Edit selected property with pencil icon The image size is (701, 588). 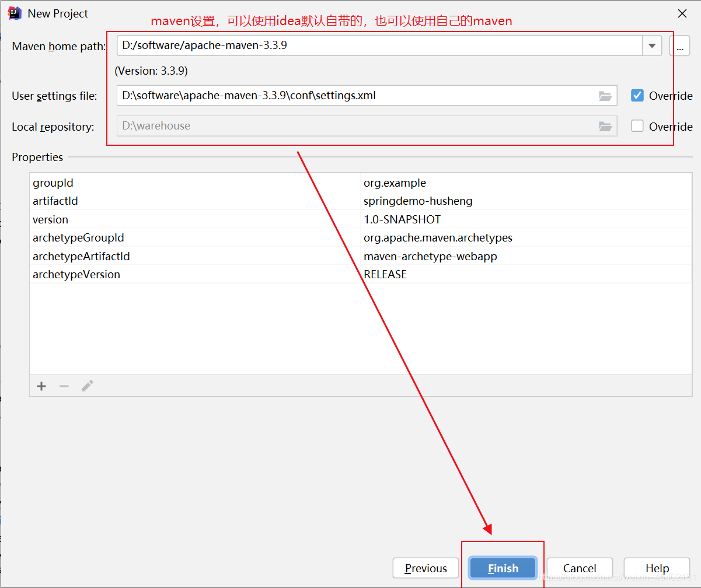pyautogui.click(x=88, y=386)
